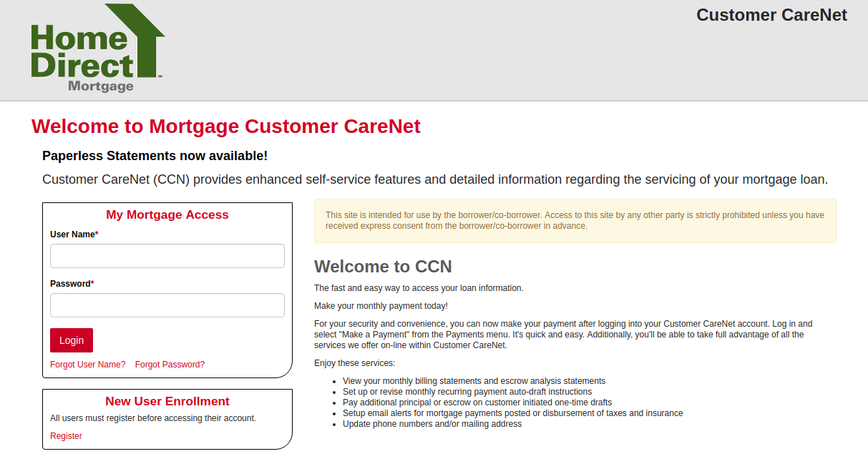
Task: Follow the Register link for new users
Action: point(66,436)
